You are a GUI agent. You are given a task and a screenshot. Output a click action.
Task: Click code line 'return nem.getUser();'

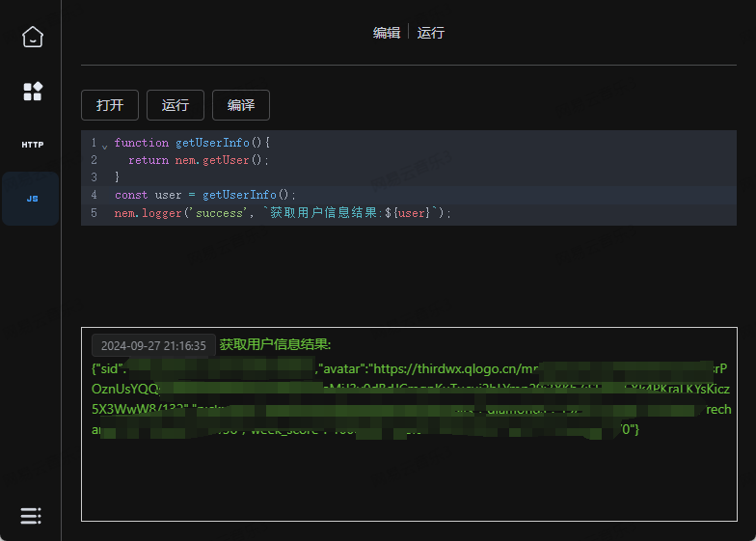point(199,160)
